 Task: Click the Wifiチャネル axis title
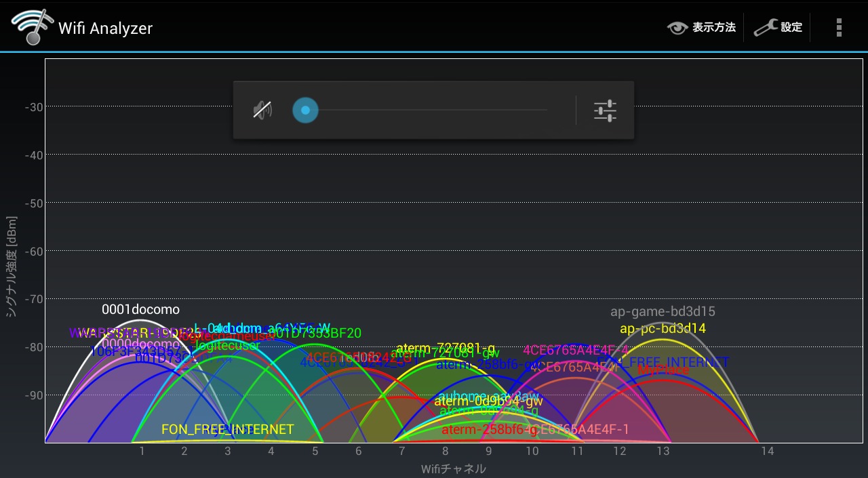(453, 469)
